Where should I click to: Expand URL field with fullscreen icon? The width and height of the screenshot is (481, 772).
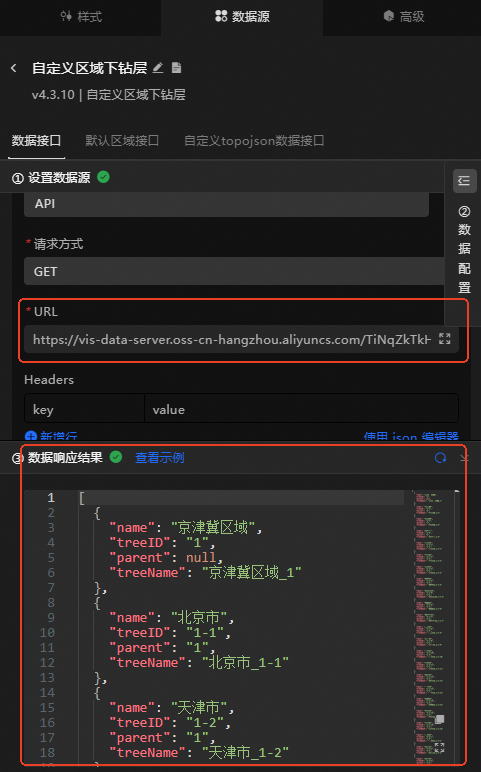click(445, 339)
